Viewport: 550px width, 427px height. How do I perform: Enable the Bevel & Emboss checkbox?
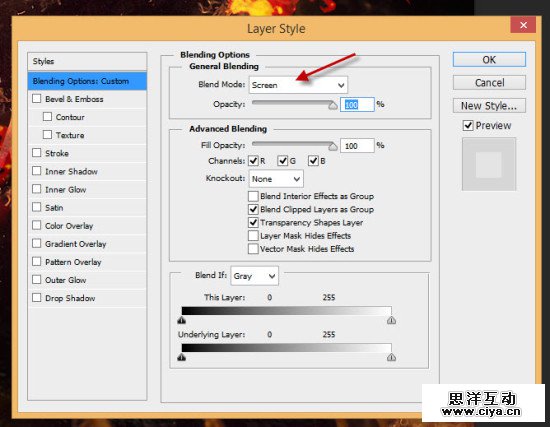pos(37,99)
